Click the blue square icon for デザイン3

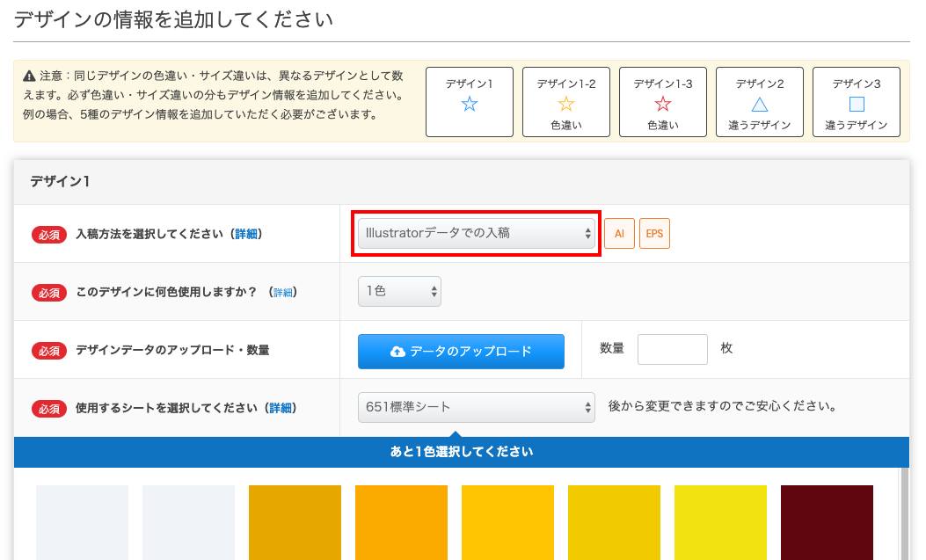856,105
